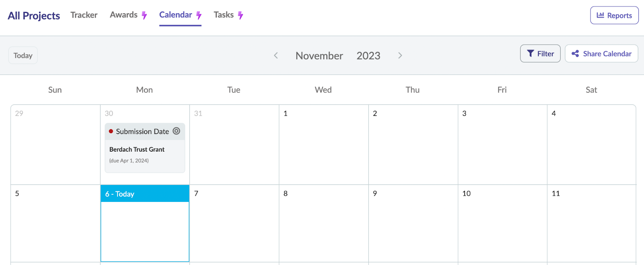Viewport: 644px width, 265px height.
Task: Select the Share Calendar share icon
Action: coord(576,53)
